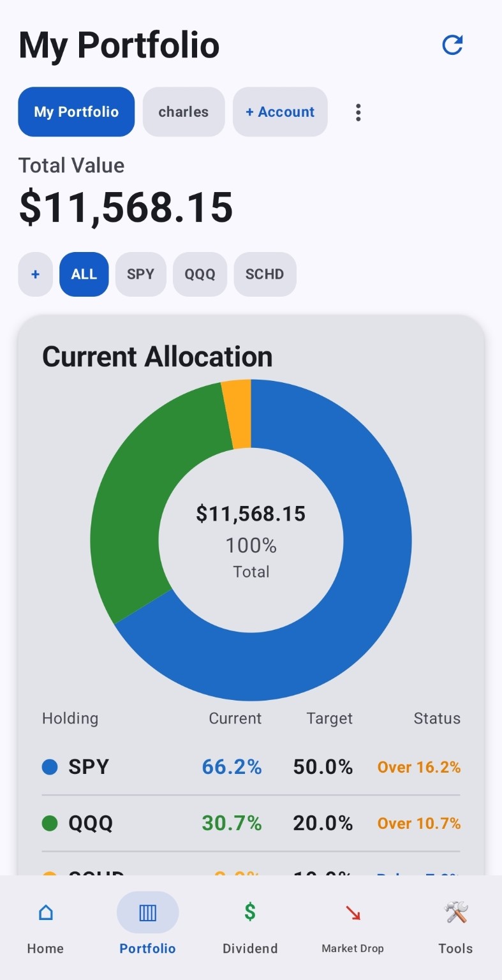Filter by the SPY chip
The height and width of the screenshot is (980, 502).
[141, 274]
